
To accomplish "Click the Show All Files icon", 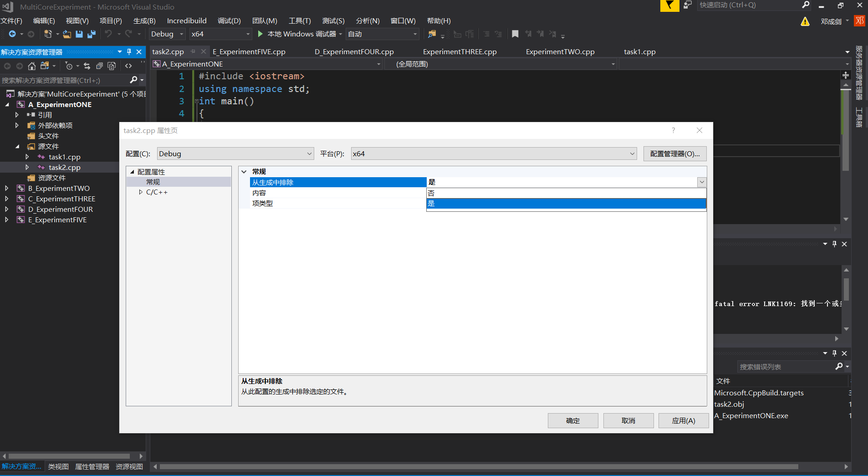I will click(112, 66).
